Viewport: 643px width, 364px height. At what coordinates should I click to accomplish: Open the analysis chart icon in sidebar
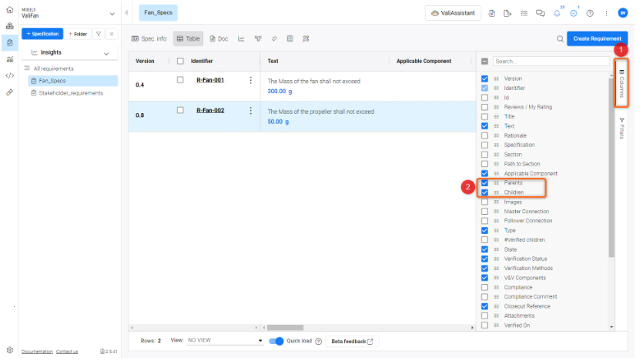tap(9, 59)
